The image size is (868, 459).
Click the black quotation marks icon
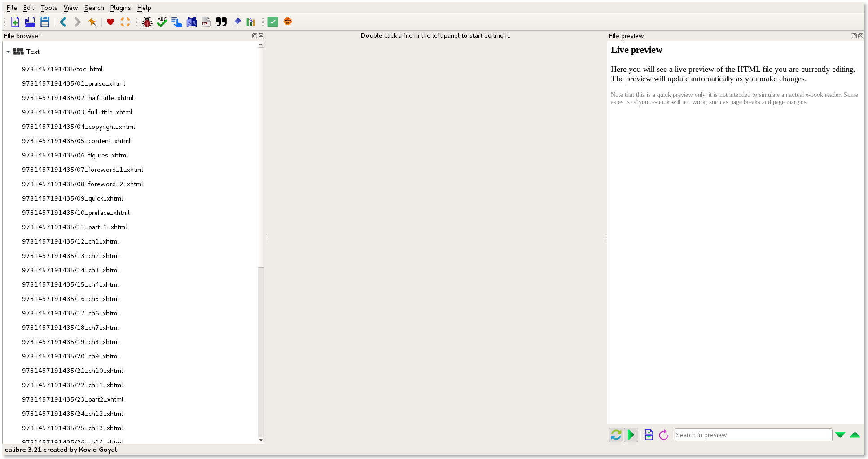(221, 22)
